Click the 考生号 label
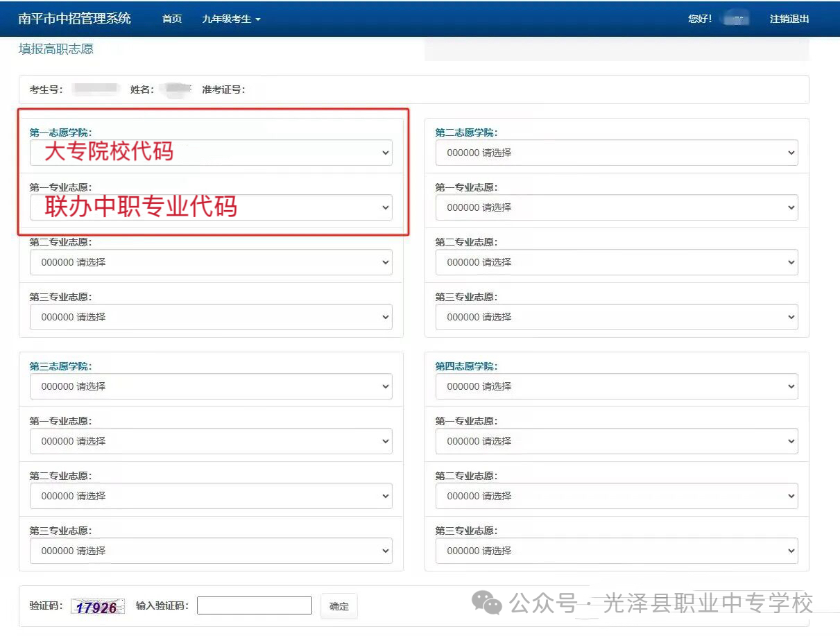The image size is (840, 636). (46, 89)
